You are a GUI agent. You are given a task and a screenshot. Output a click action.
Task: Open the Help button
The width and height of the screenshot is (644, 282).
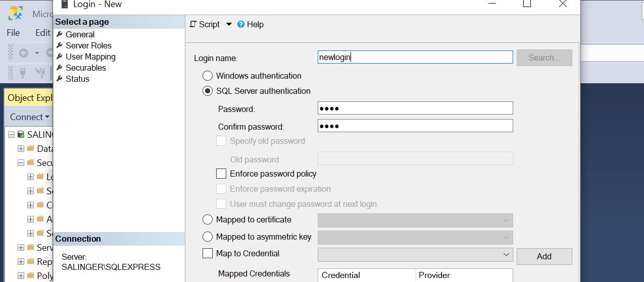(251, 24)
